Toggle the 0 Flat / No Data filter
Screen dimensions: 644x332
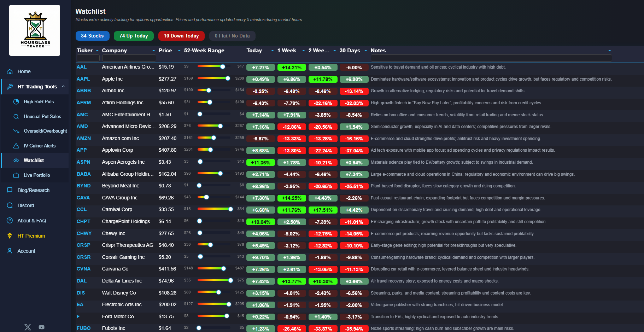coord(232,36)
